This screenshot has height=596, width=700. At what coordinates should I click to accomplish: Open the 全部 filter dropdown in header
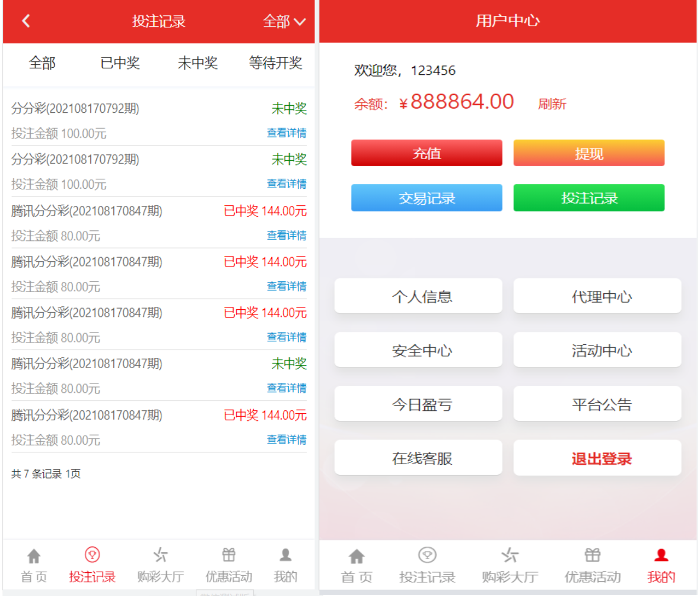[284, 22]
